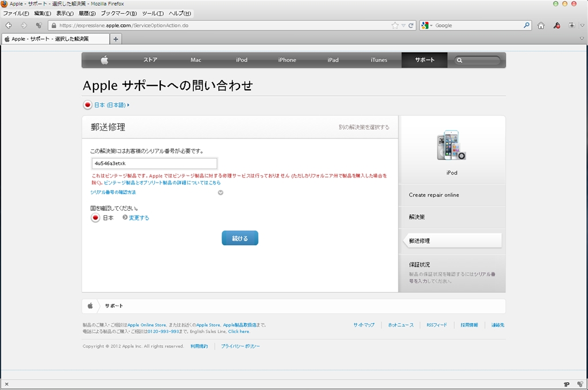This screenshot has height=390, width=588.
Task: Open the ブックマーク menu
Action: tap(118, 13)
